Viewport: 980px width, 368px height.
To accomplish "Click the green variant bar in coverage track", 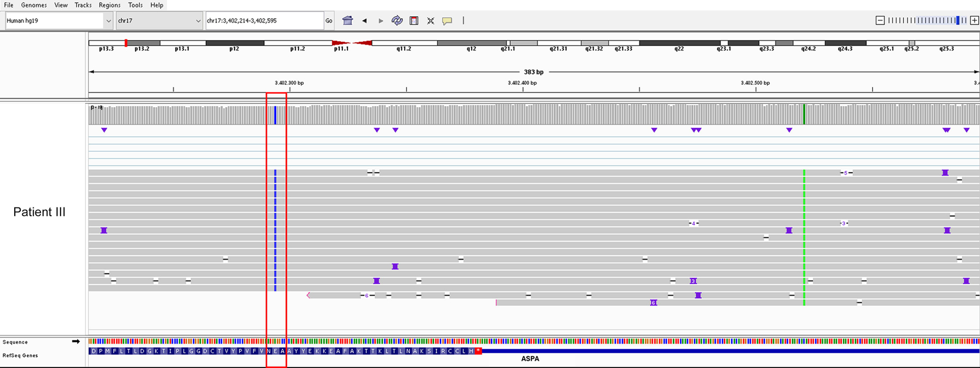I will [x=804, y=114].
